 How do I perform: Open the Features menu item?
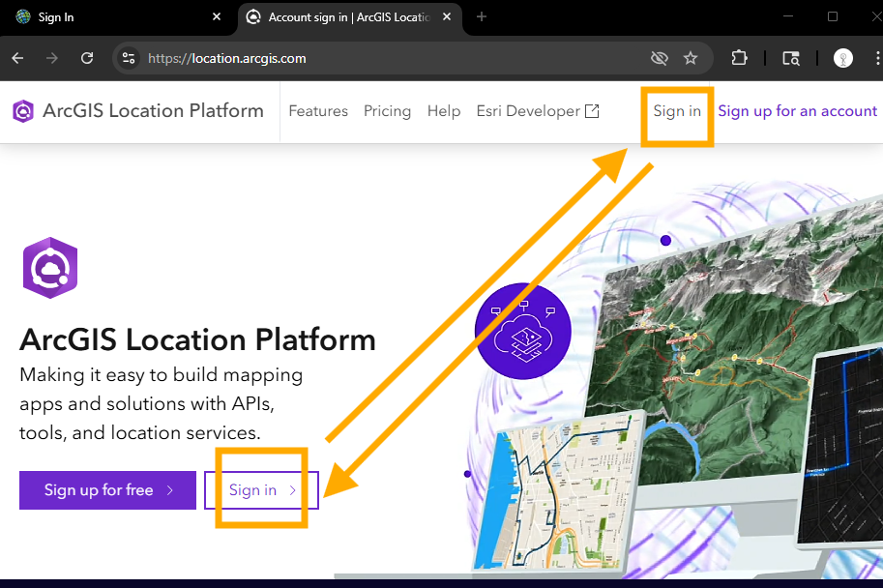[318, 111]
